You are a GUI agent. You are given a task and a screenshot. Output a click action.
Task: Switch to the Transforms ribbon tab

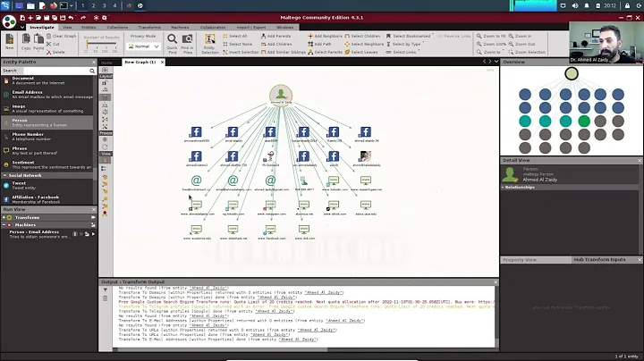point(149,28)
